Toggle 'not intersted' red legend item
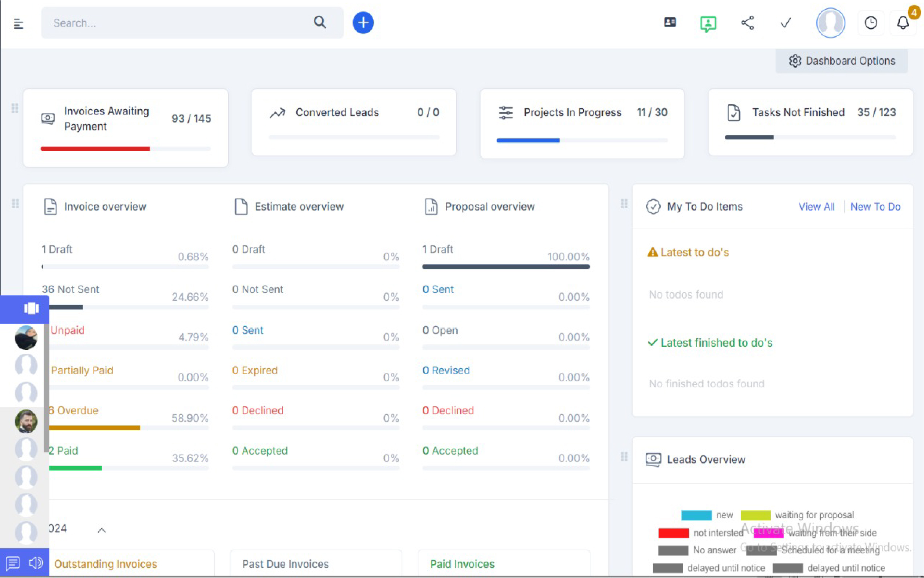Image resolution: width=924 pixels, height=578 pixels. pyautogui.click(x=673, y=532)
